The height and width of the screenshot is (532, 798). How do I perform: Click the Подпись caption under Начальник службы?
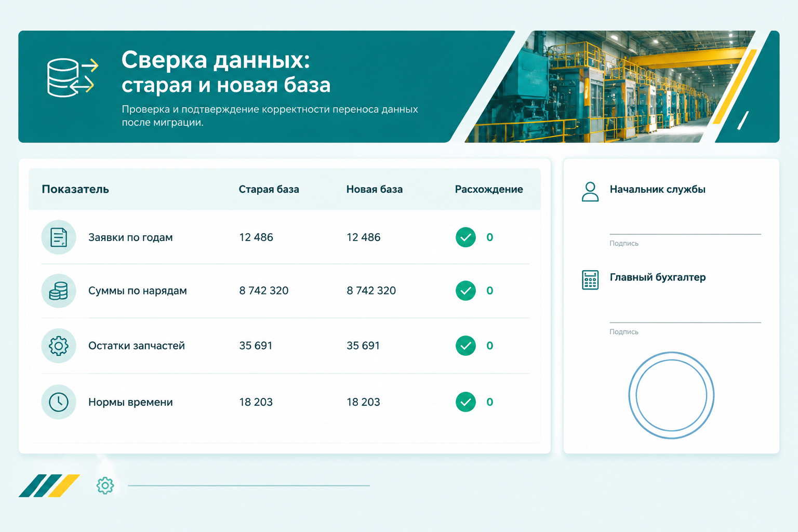(x=624, y=244)
